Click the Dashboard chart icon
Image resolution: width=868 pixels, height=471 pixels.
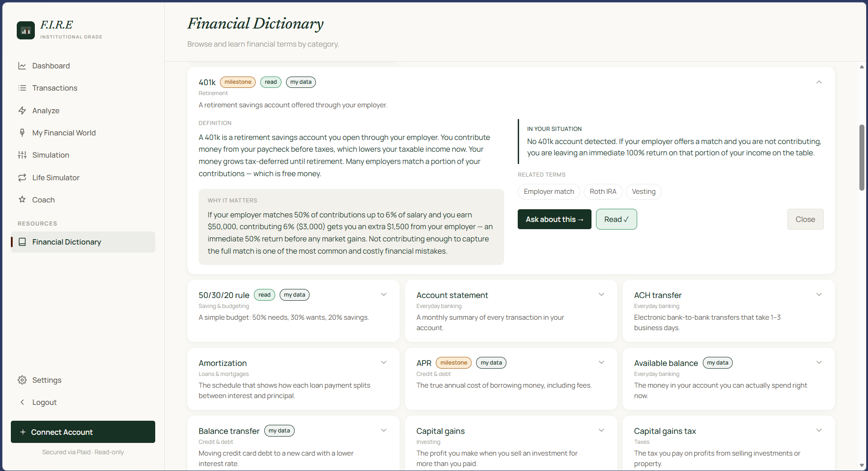tap(22, 66)
